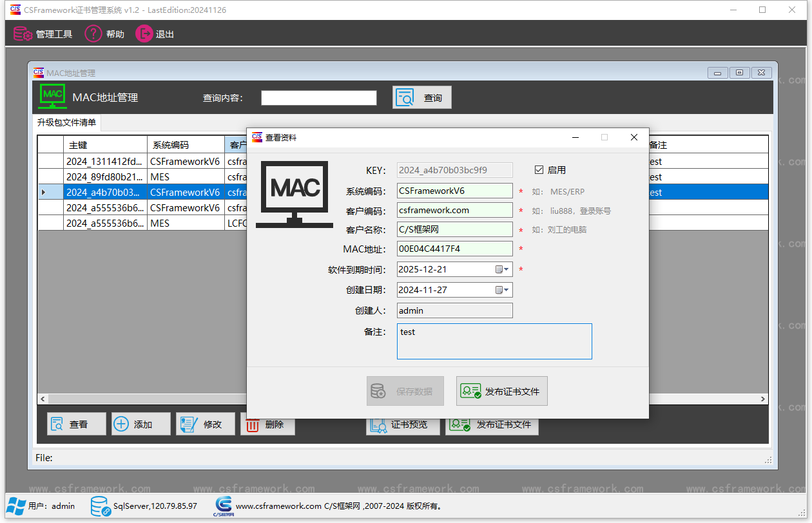Image resolution: width=812 pixels, height=523 pixels.
Task: Click the 发布证书文件 button in MAC地址管理 window
Action: pos(492,426)
